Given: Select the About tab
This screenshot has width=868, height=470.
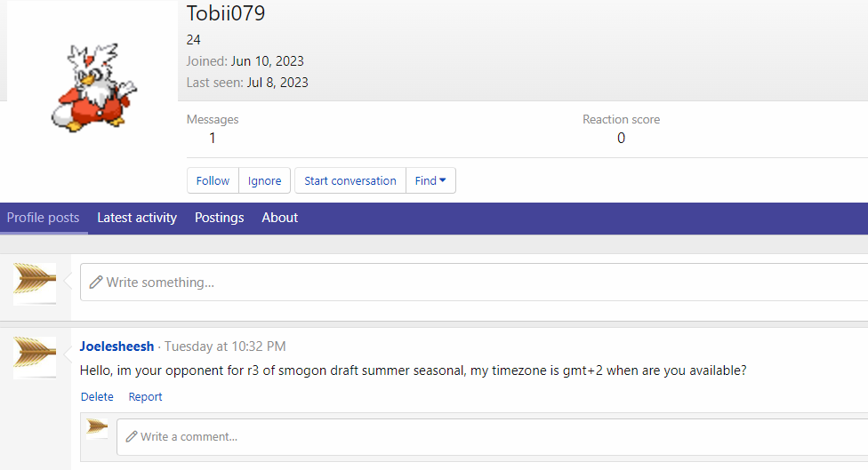Looking at the screenshot, I should click(279, 218).
